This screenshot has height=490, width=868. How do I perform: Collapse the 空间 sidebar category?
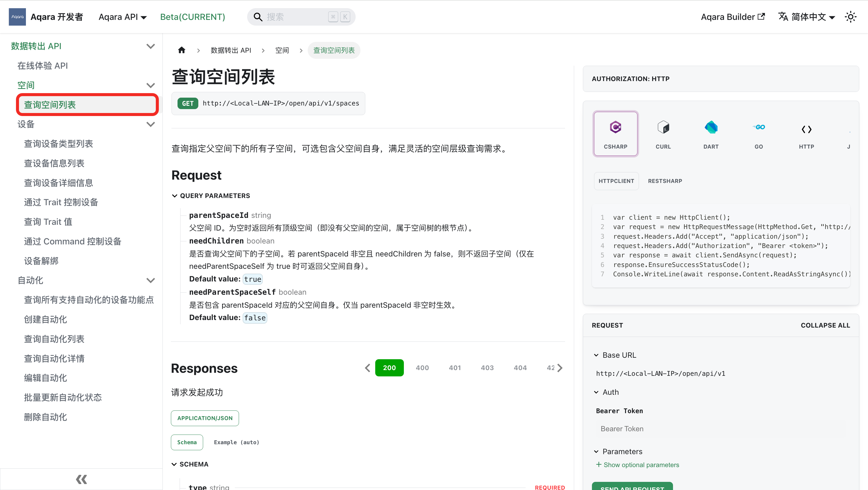[151, 85]
